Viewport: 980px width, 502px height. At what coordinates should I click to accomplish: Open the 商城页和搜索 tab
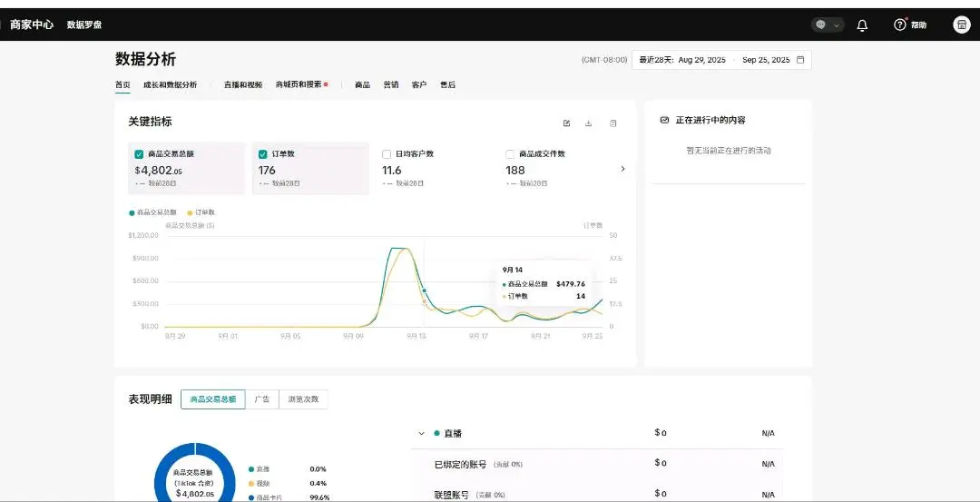299,84
